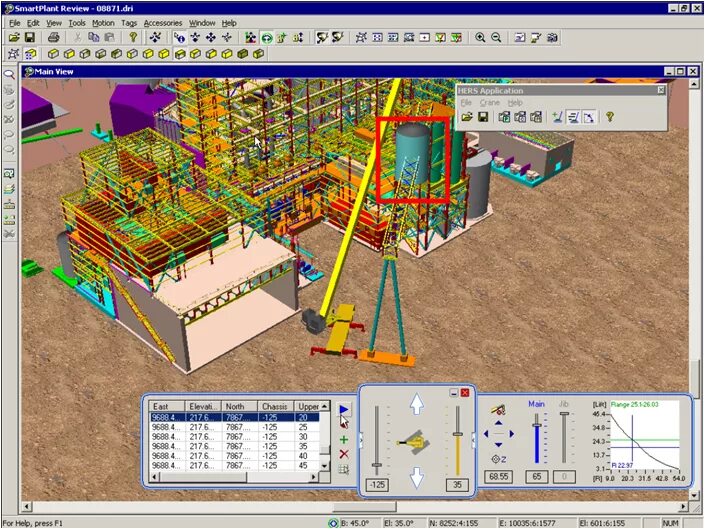Screen dimensions: 705x529
Task: Click the grid icon below red X
Action: click(344, 470)
